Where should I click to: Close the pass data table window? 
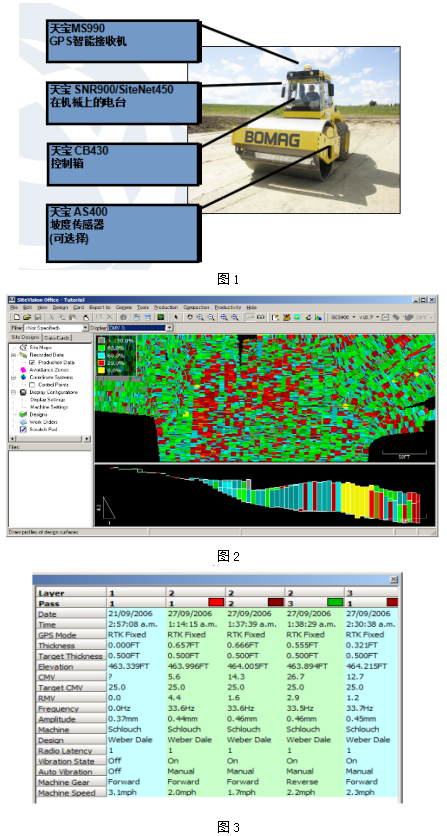tap(394, 579)
